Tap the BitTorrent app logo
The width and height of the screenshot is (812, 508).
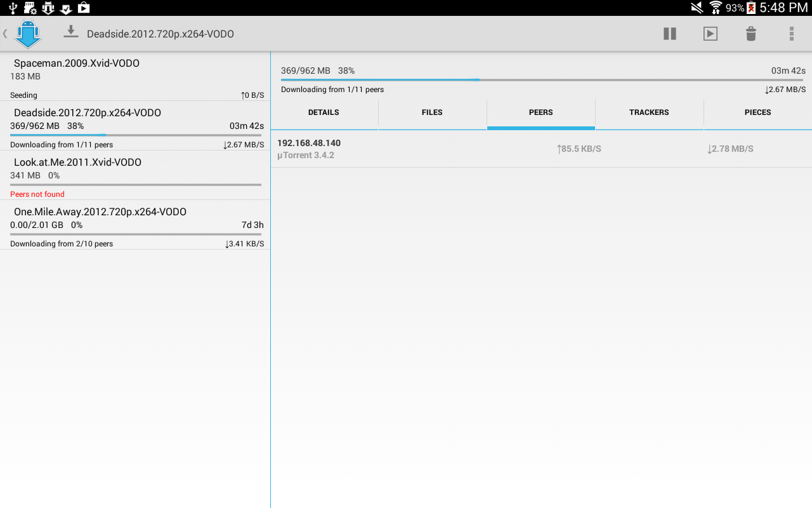(28, 34)
